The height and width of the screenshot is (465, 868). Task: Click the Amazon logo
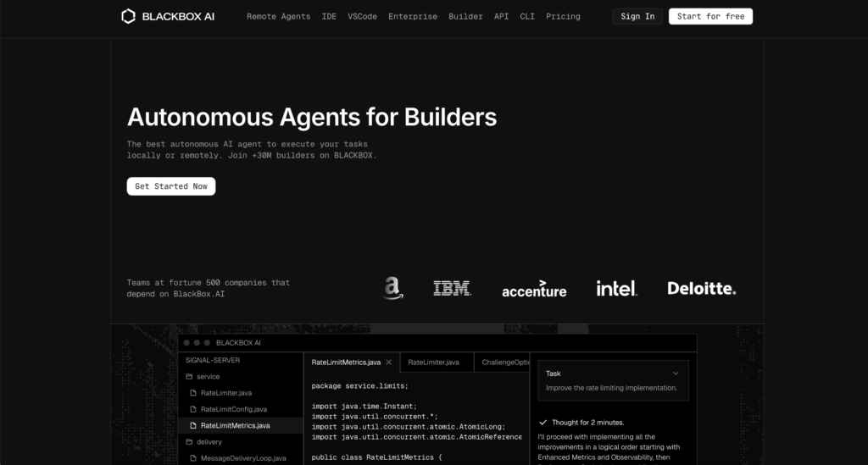pos(392,288)
